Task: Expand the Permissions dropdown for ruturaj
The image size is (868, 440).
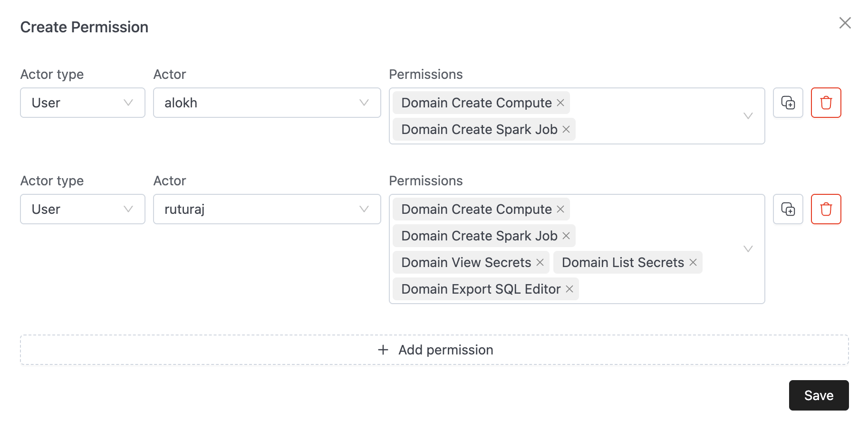Action: click(x=749, y=249)
